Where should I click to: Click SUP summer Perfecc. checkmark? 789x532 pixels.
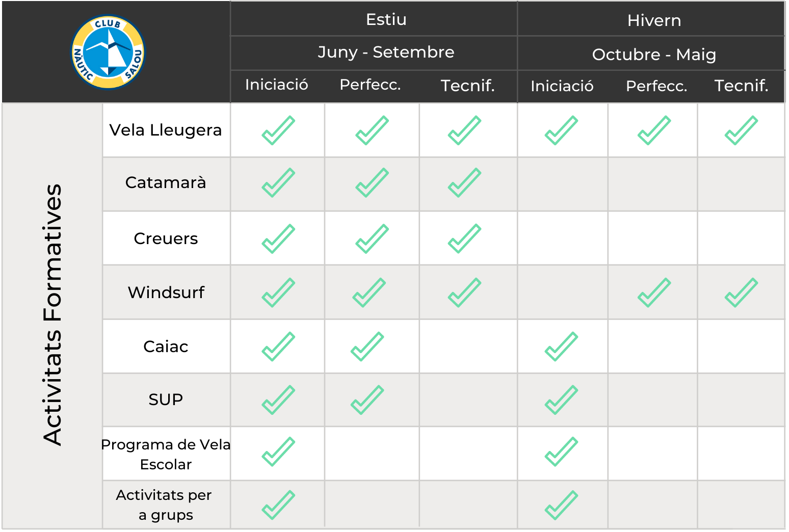coord(367,400)
